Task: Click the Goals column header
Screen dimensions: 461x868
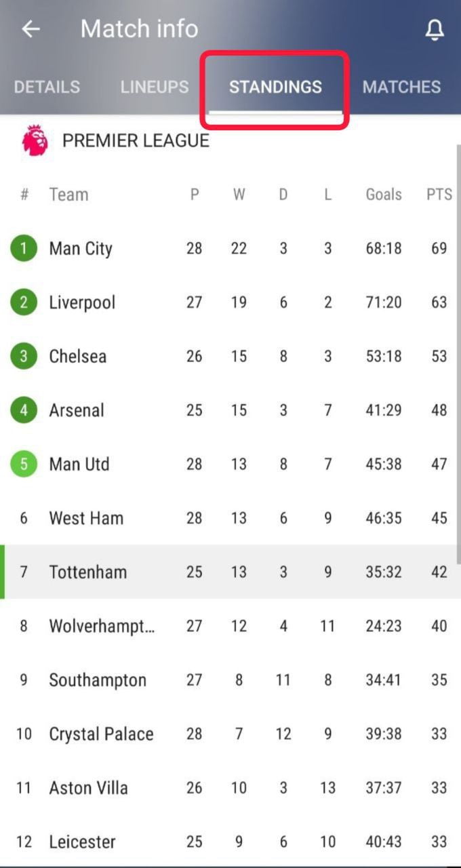Action: coord(384,195)
